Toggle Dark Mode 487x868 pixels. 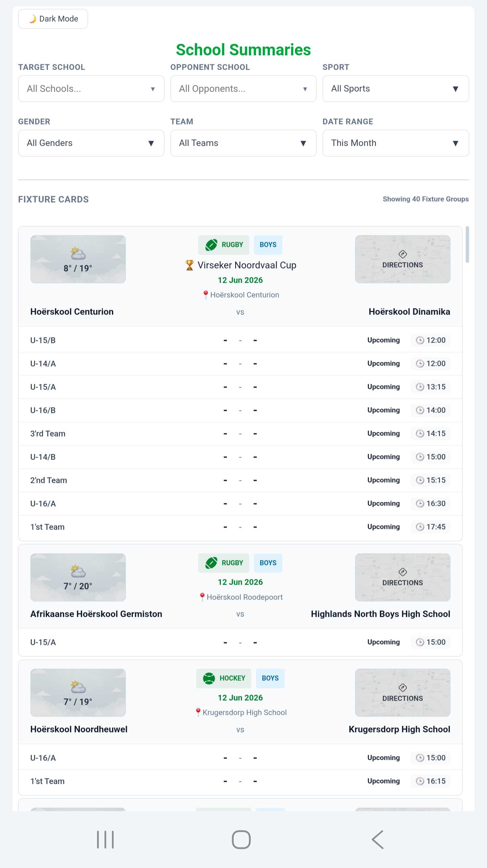click(53, 19)
